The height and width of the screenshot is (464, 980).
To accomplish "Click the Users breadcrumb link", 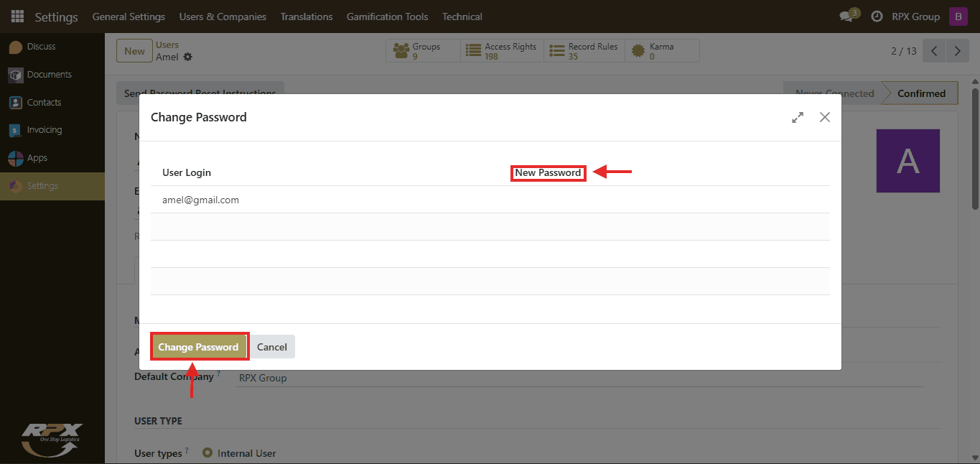I will tap(167, 45).
